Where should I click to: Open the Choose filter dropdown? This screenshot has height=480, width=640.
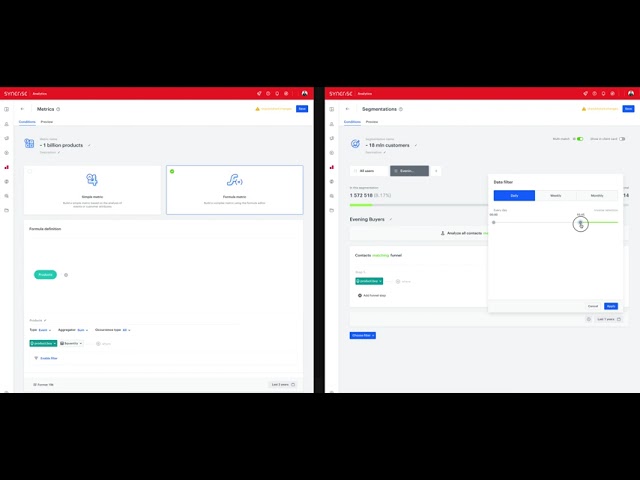pos(362,336)
